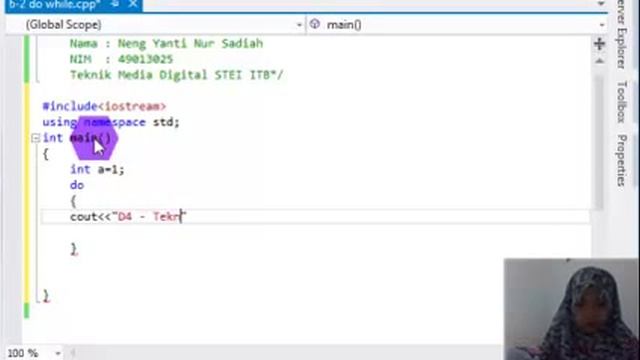Click the horizontal scrollbar left arrow
Screen dimensions: 640x360
click(x=73, y=353)
